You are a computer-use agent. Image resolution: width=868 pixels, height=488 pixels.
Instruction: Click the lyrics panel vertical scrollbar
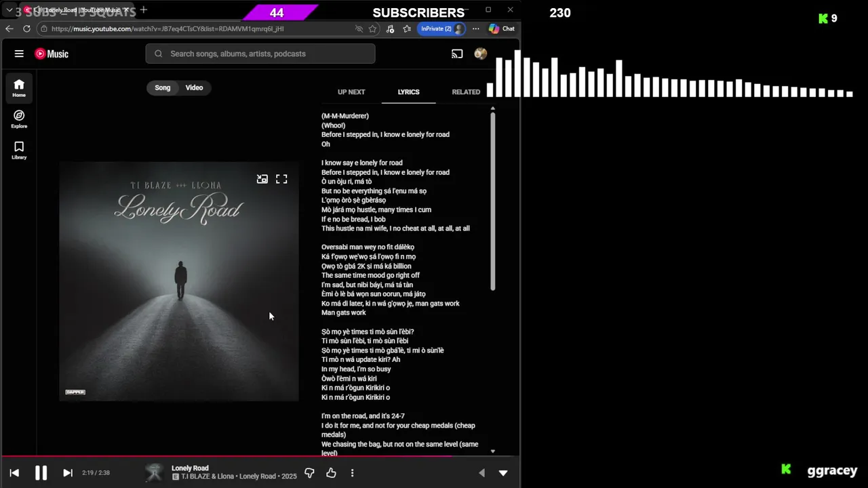pos(493,201)
